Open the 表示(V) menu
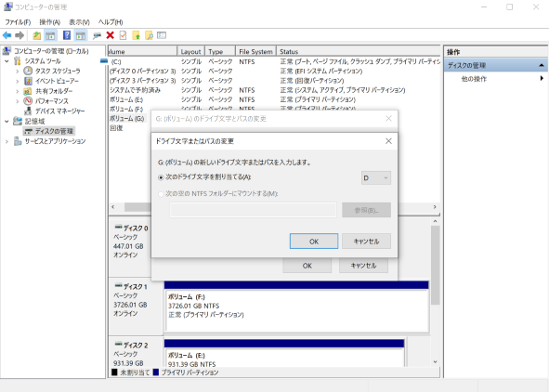This screenshot has height=392, width=549. point(79,22)
